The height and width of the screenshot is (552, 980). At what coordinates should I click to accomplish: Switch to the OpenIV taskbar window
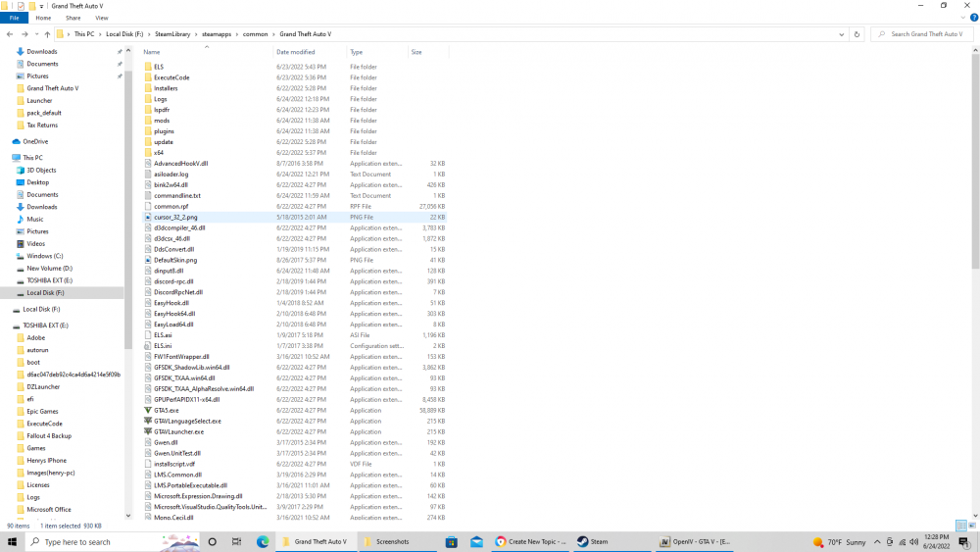click(x=695, y=542)
